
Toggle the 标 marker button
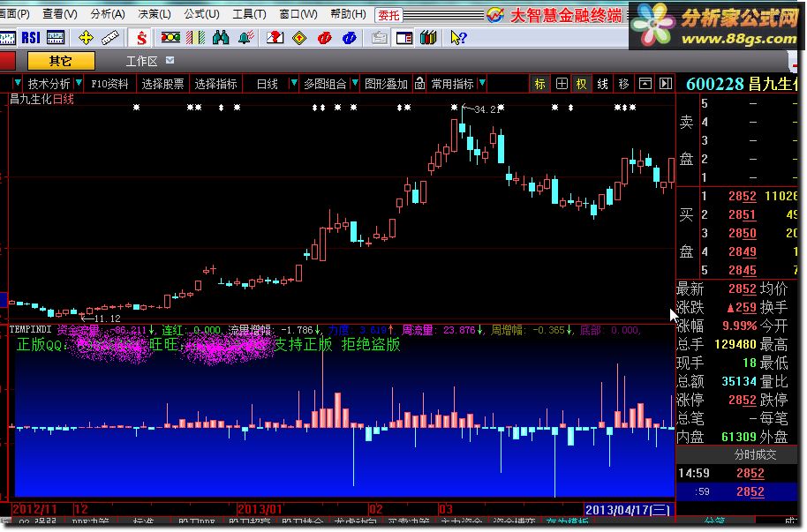tap(539, 83)
